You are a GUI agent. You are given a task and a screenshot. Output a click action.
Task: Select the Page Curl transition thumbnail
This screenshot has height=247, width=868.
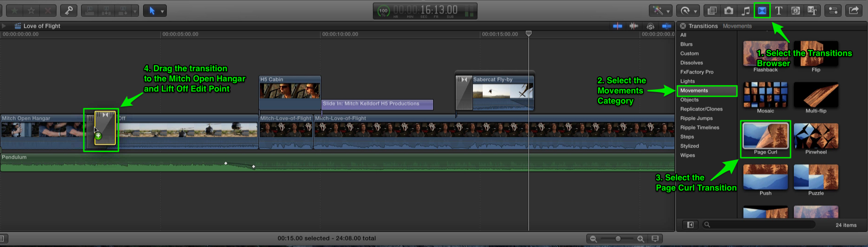click(765, 136)
